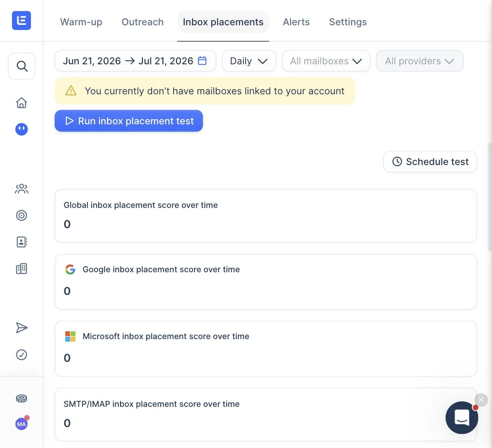This screenshot has height=448, width=492.
Task: Click the Microsoft logo on score card
Action: [x=70, y=336]
